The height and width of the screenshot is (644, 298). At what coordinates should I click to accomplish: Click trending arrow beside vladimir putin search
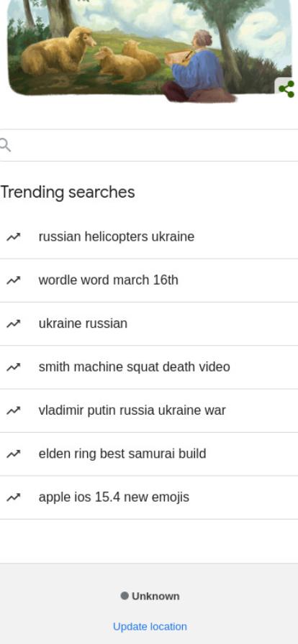coord(13,410)
